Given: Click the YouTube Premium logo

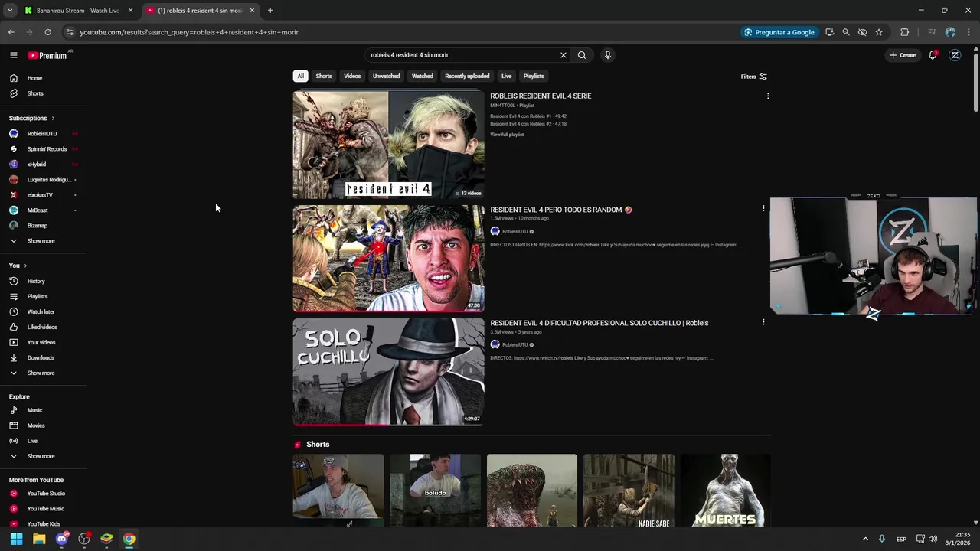Looking at the screenshot, I should click(x=47, y=55).
